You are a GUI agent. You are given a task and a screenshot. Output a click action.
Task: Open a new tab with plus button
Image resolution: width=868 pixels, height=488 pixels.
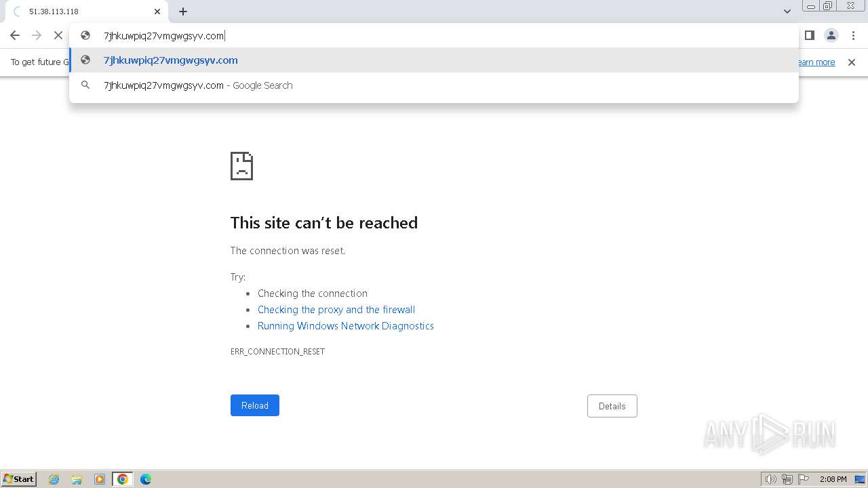[x=183, y=12]
